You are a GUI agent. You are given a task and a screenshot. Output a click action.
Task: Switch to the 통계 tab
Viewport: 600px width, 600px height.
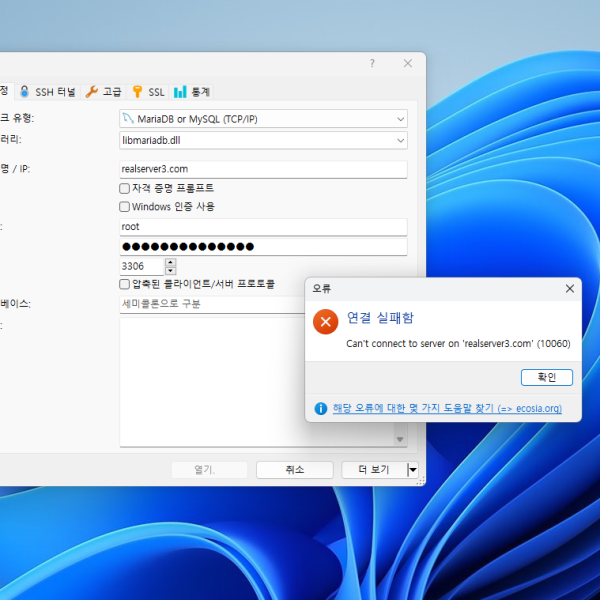(x=191, y=92)
